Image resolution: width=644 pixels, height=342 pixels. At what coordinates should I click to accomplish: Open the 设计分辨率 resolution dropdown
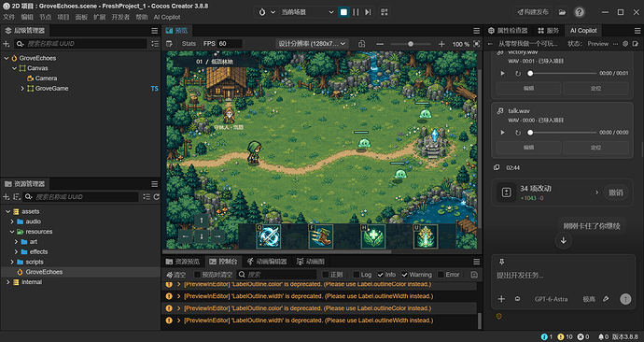coord(312,44)
